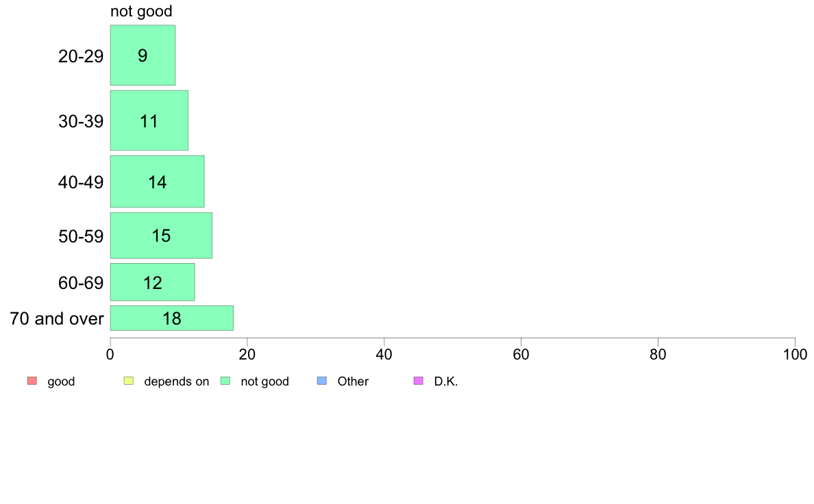Select the 30-39 bar showing 11
Image resolution: width=814 pixels, height=504 pixels.
[149, 121]
